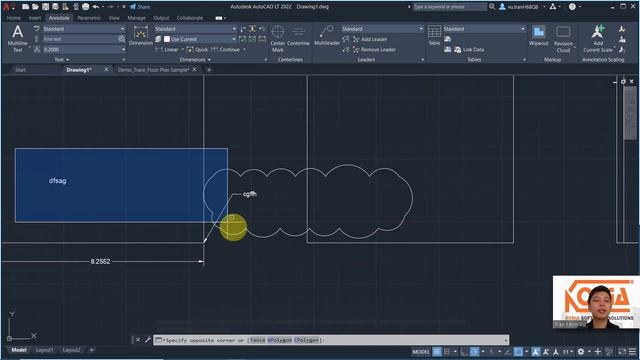640x360 pixels.
Task: Add new drawing tab with plus
Action: [209, 70]
